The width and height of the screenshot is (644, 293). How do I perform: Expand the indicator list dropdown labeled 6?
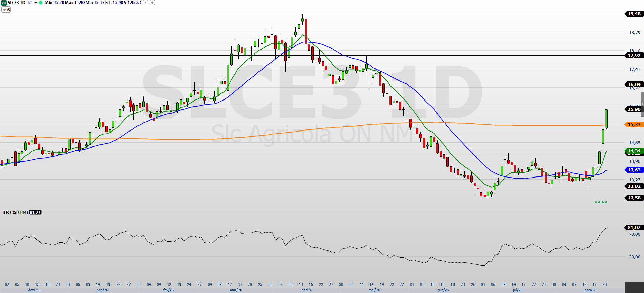click(6, 10)
